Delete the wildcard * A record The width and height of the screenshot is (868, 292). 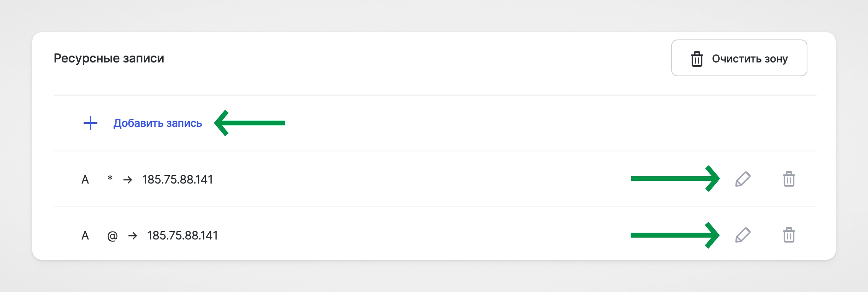[x=789, y=179]
